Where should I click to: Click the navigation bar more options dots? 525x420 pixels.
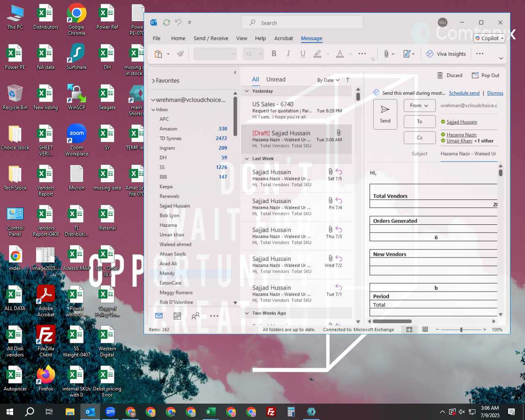coord(214,316)
